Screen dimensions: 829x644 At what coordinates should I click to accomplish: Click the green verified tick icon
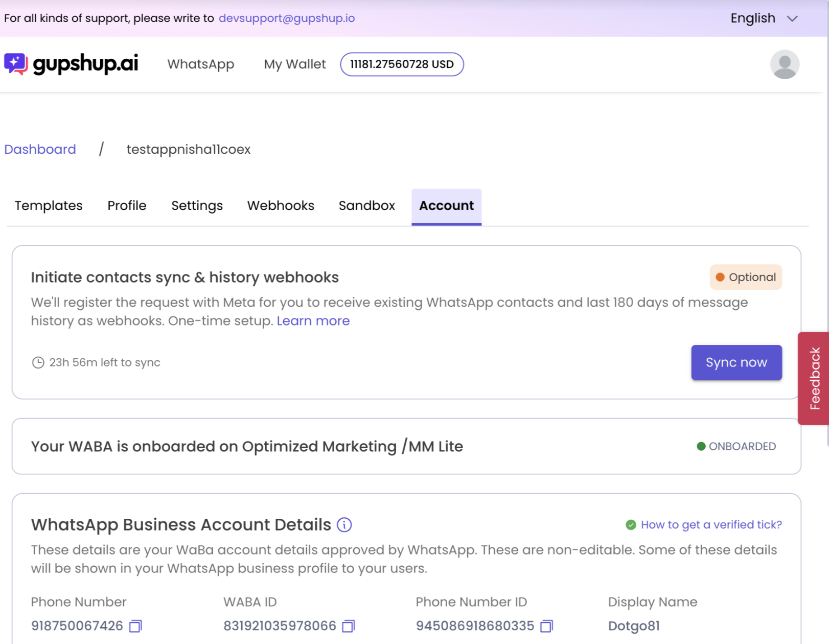click(631, 525)
